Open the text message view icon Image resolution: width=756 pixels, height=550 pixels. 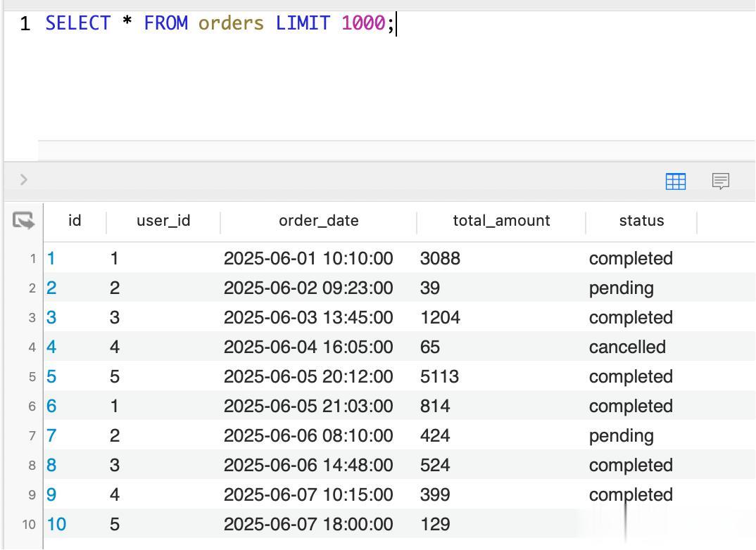pyautogui.click(x=720, y=181)
